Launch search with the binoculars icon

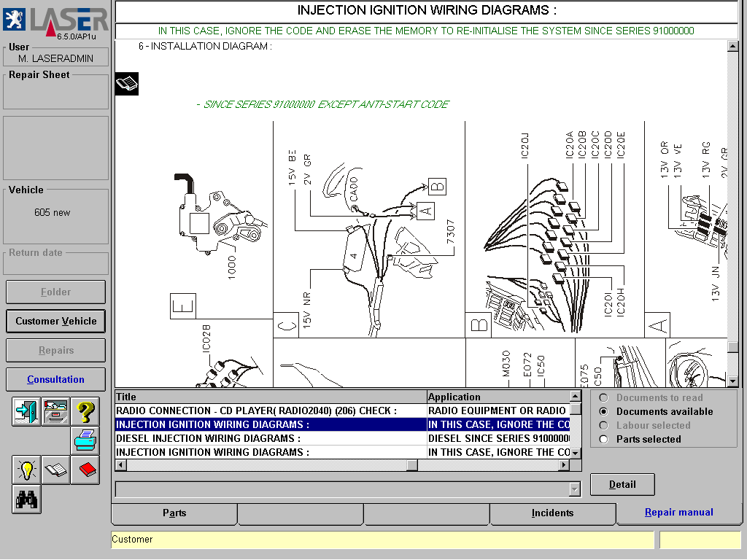pos(26,499)
